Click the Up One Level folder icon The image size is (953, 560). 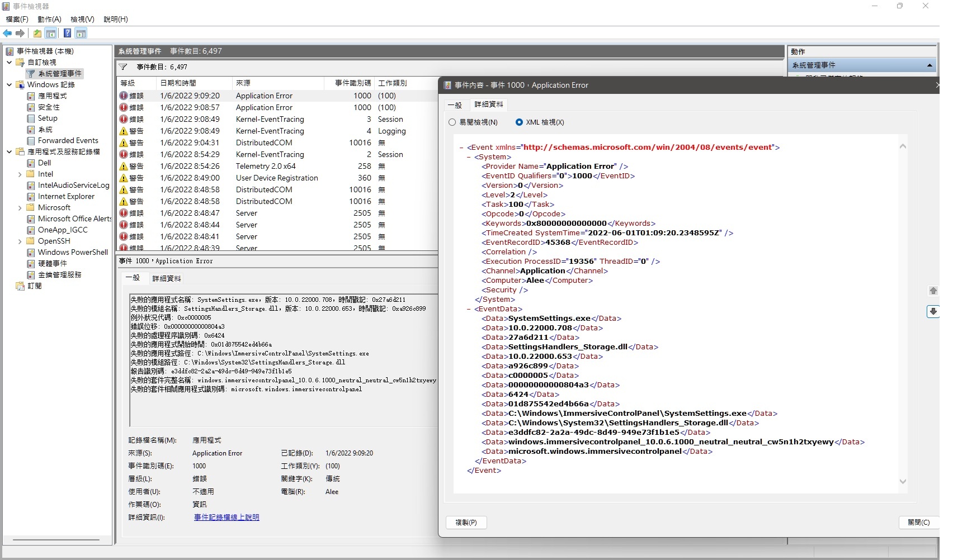(x=37, y=34)
